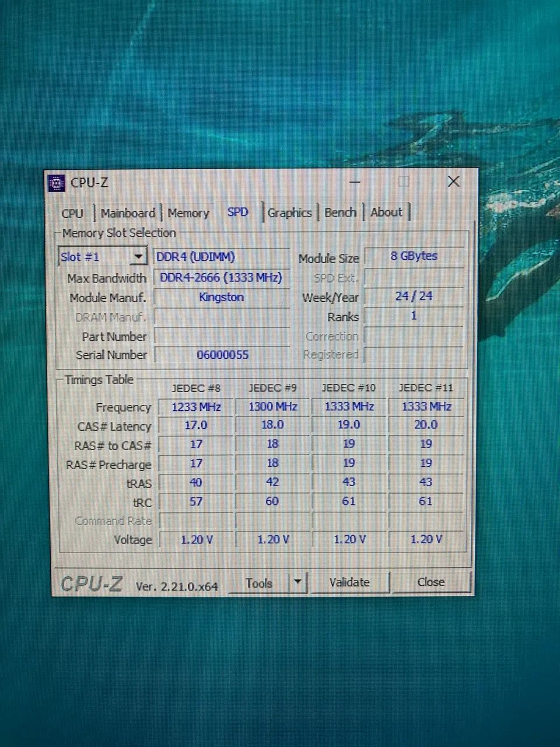
Task: Show the About tab
Action: (386, 212)
